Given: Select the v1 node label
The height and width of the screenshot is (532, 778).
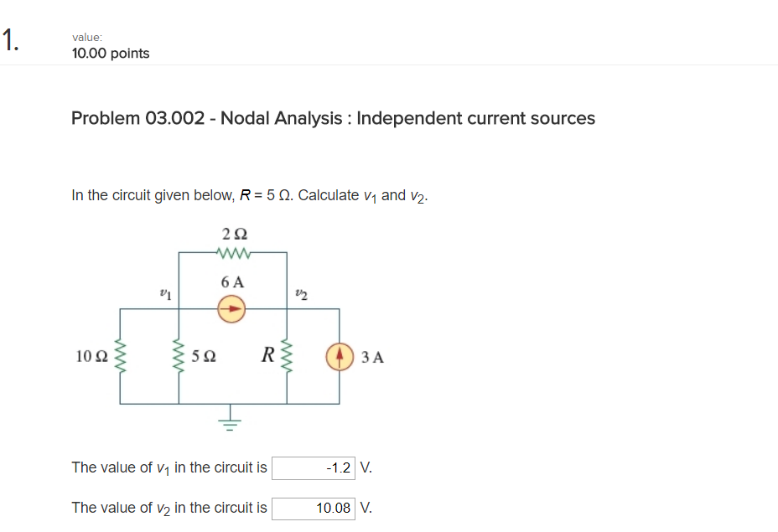Looking at the screenshot, I should (164, 293).
